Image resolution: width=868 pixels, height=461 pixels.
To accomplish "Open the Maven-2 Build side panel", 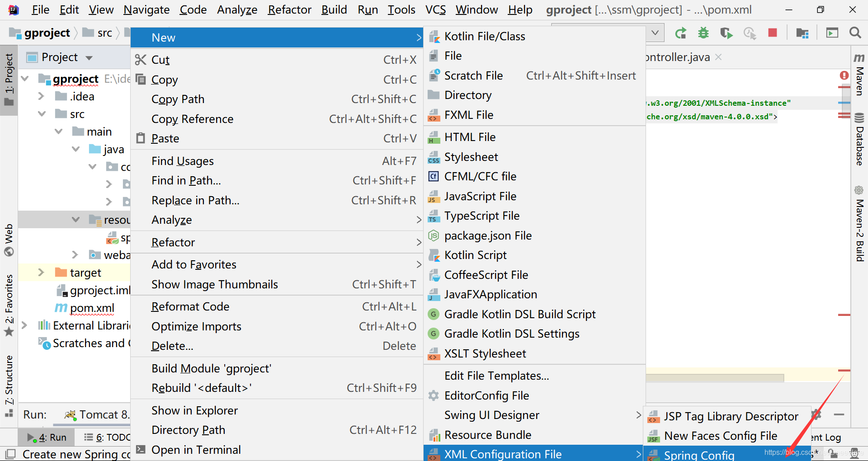I will (x=859, y=223).
